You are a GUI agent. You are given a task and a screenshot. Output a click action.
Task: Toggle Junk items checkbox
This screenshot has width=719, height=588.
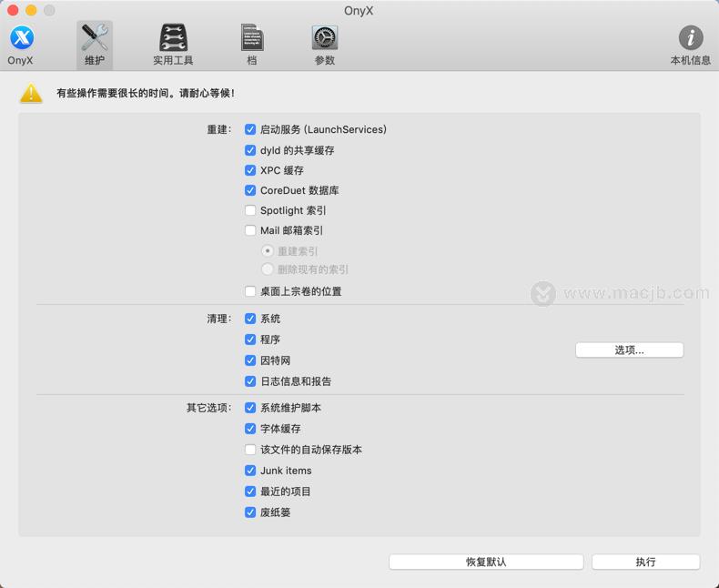click(250, 470)
